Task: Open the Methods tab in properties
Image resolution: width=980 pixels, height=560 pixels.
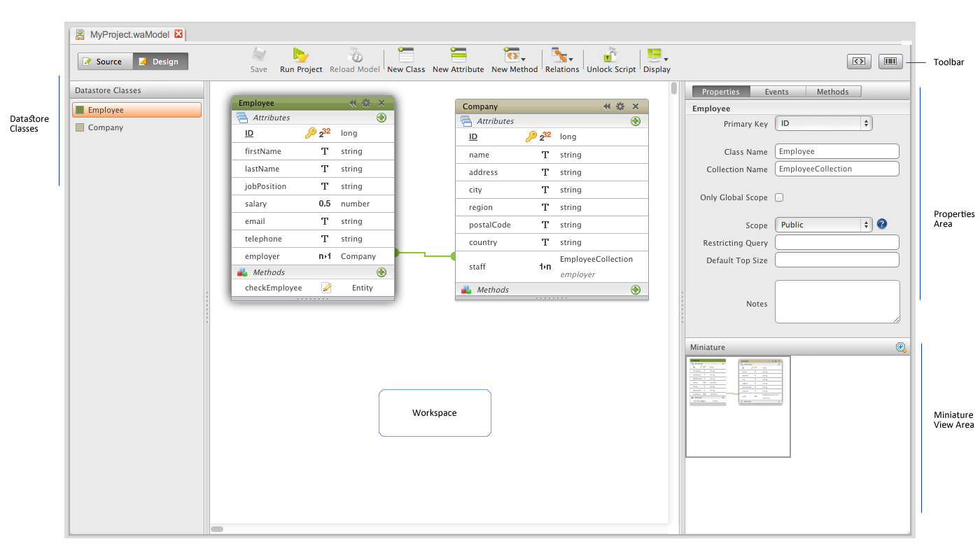Action: 832,92
